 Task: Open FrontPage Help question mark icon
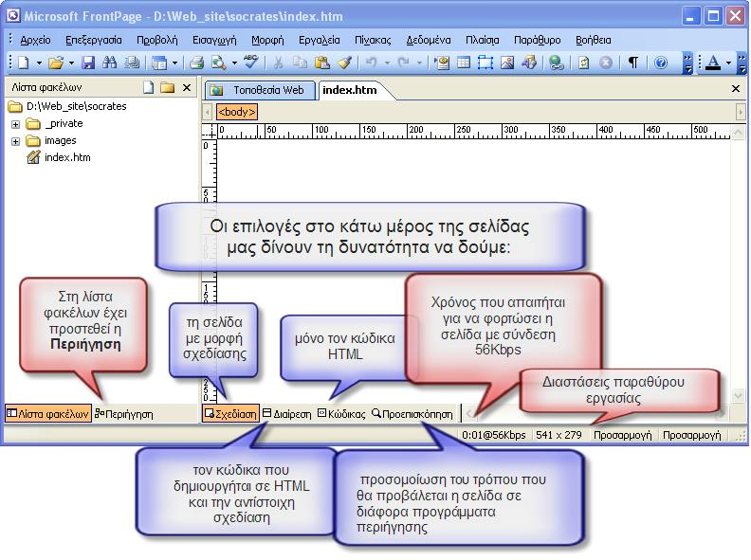click(x=661, y=63)
